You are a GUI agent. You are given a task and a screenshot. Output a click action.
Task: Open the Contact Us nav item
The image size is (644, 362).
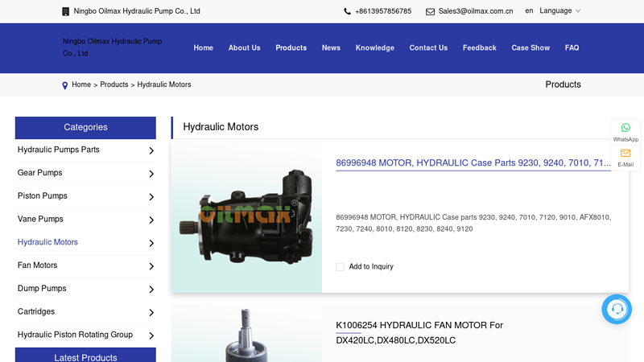point(428,48)
